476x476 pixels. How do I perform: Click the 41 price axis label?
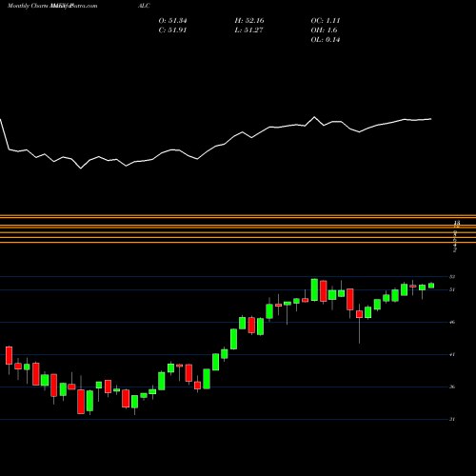point(452,354)
